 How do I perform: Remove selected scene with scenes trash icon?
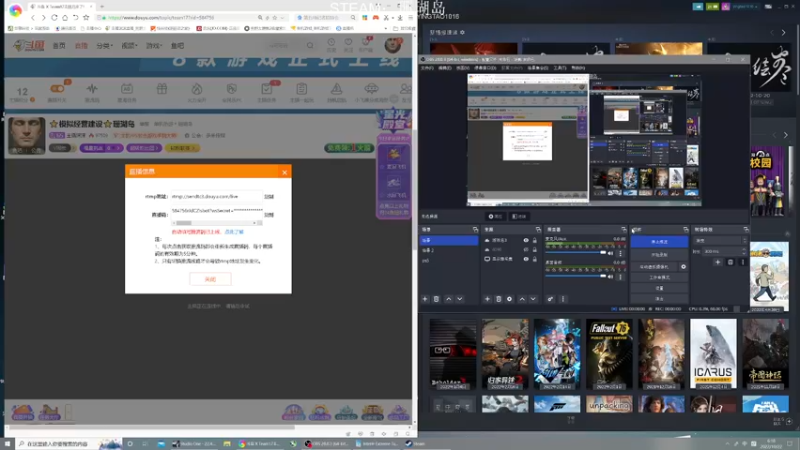[436, 299]
